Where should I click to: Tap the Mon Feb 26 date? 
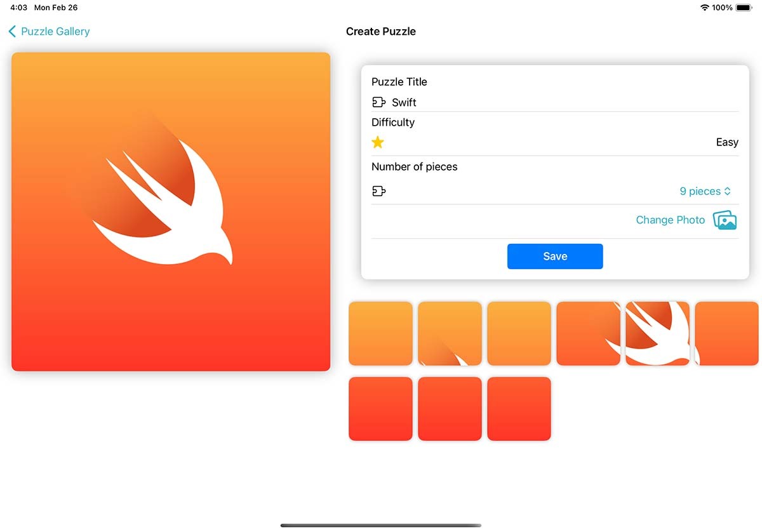click(56, 8)
